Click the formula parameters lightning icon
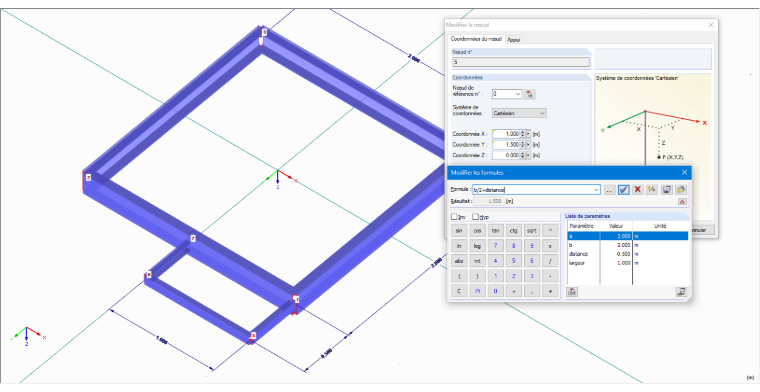Screen dimensions: 760x392 tap(652, 190)
